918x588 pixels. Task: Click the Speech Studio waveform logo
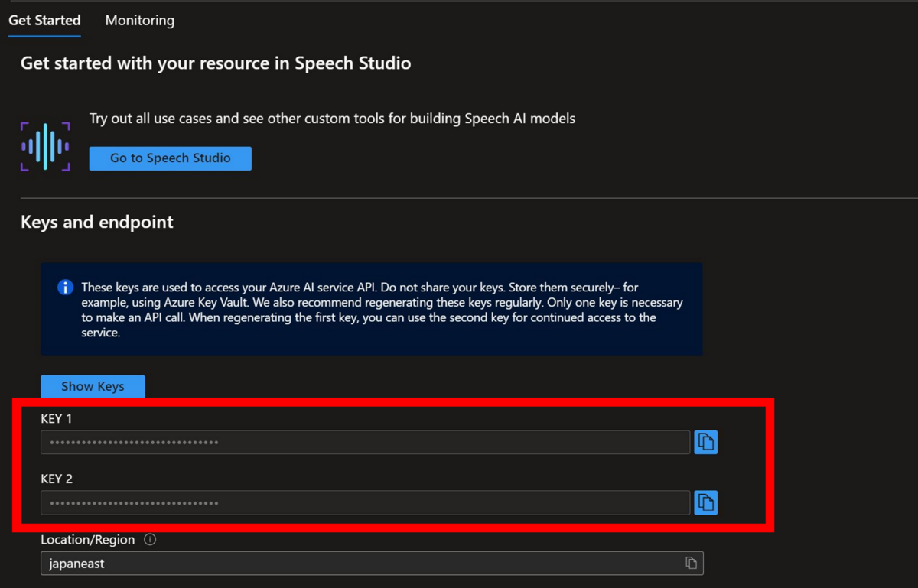coord(45,146)
